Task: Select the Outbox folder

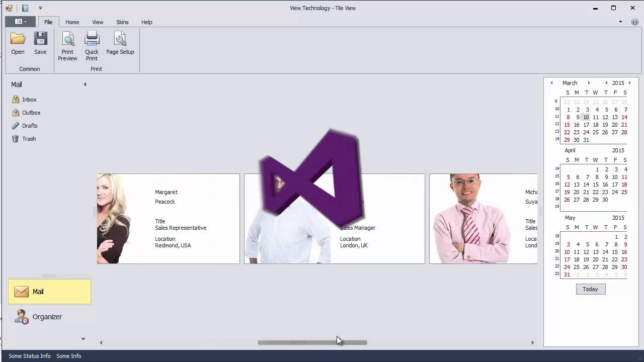Action: point(31,113)
